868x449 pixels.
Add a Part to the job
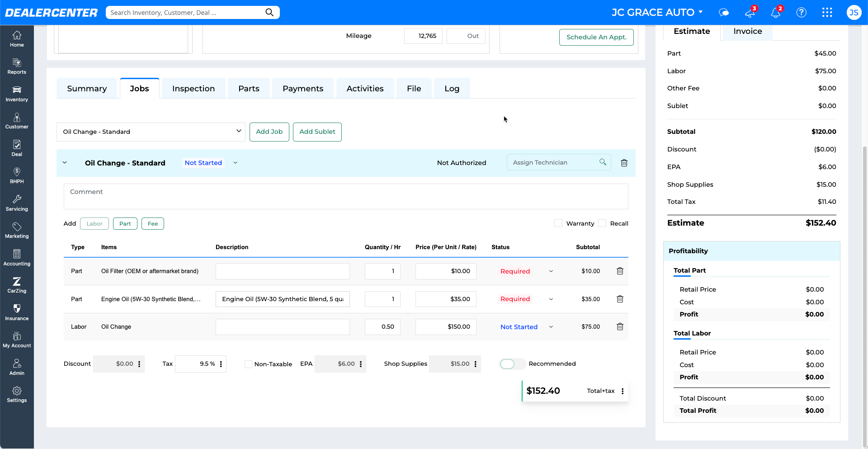125,223
